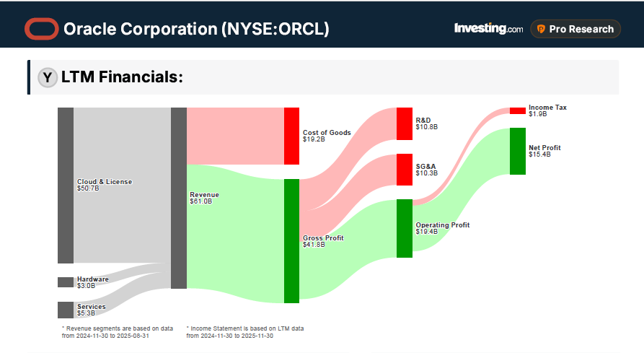This screenshot has width=644, height=353.
Task: Click the green Operating Profit bar
Action: pos(405,228)
